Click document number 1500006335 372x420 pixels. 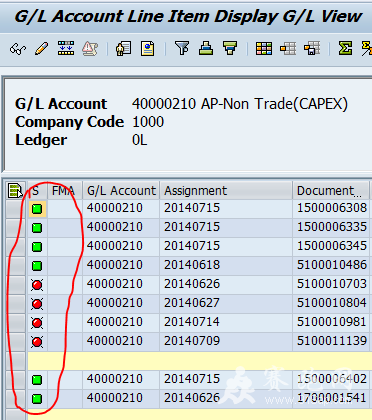coord(332,227)
